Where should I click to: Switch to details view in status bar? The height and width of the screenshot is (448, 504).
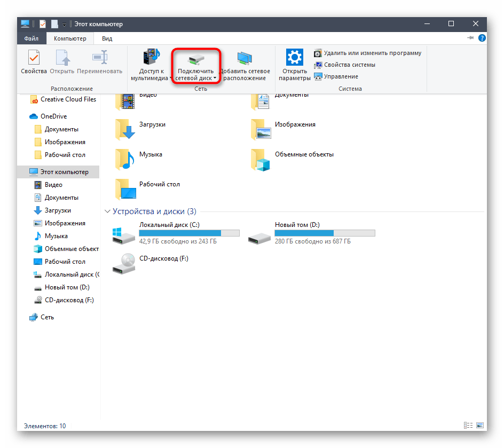coord(469,426)
